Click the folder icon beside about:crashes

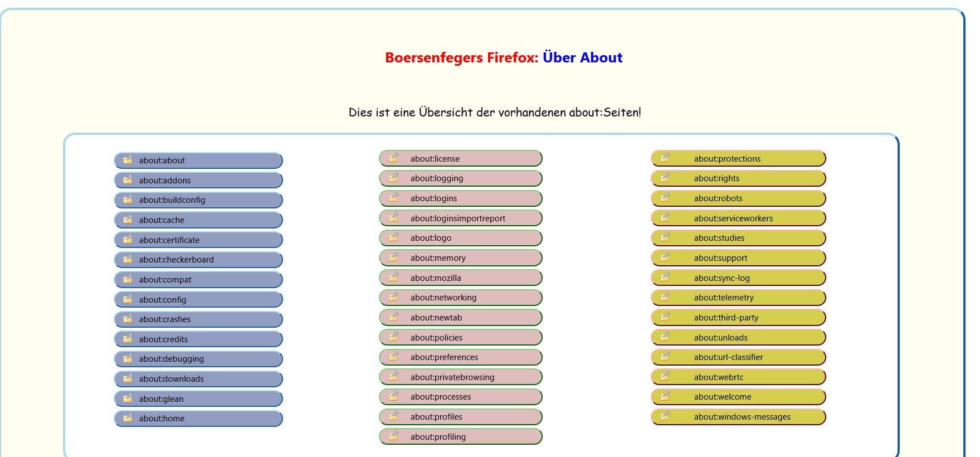pos(128,319)
